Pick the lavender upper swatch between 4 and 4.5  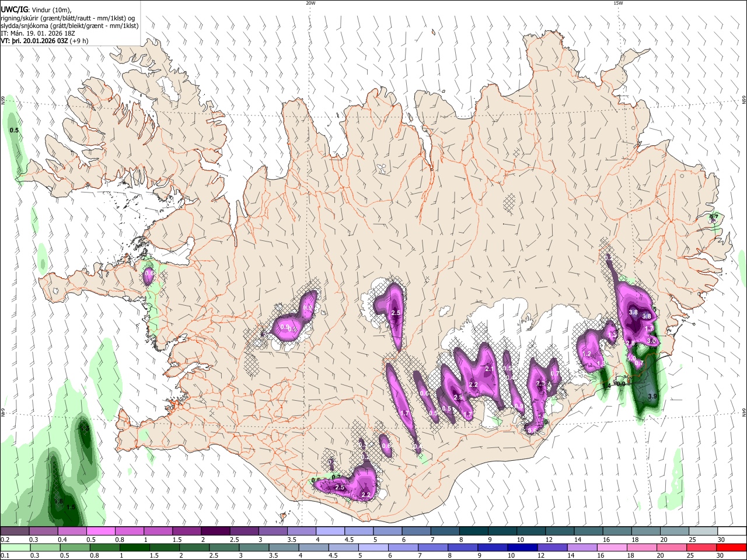pyautogui.click(x=329, y=531)
